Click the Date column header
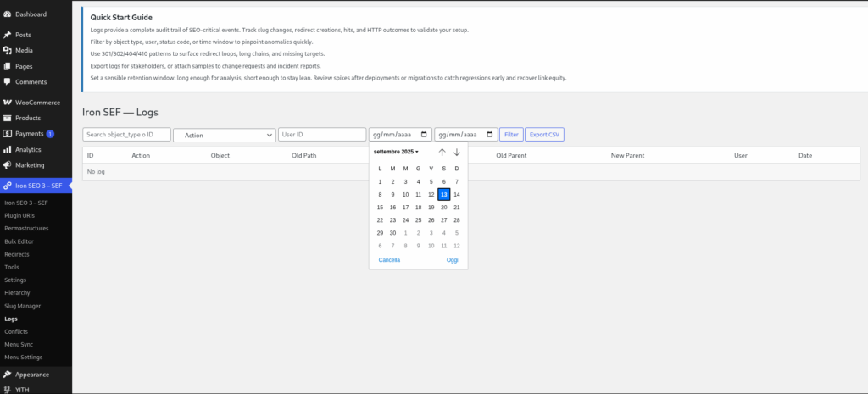The width and height of the screenshot is (868, 394). (805, 156)
